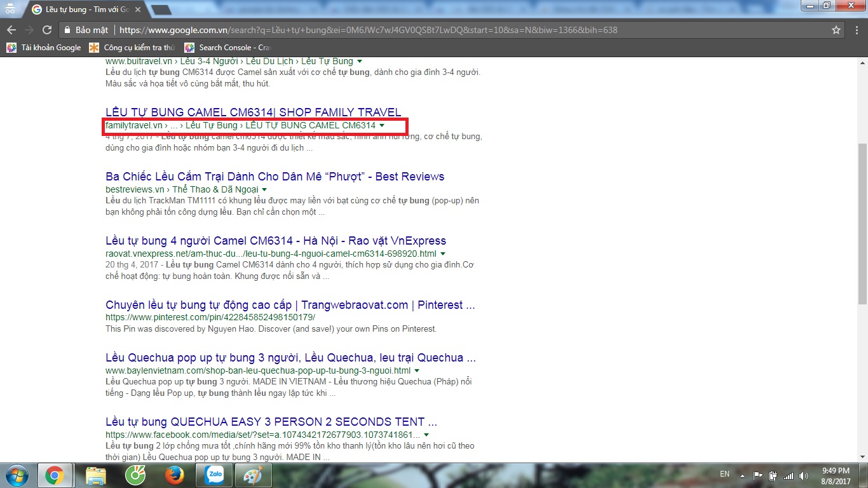Viewport: 868px width, 488px height.
Task: Reload the page with the refresh icon
Action: click(47, 30)
